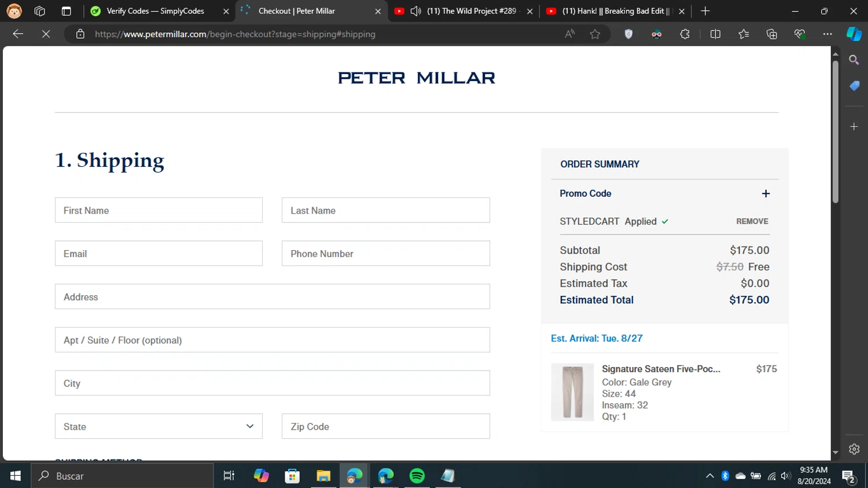Image resolution: width=868 pixels, height=488 pixels.
Task: Click the City field
Action: (x=272, y=383)
